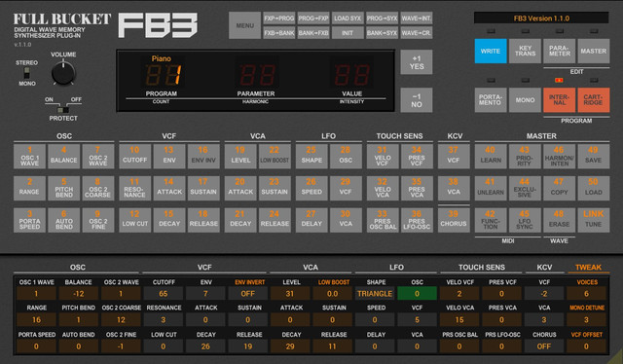Open the MENU button
Image resolution: width=623 pixels, height=364 pixels.
point(244,25)
